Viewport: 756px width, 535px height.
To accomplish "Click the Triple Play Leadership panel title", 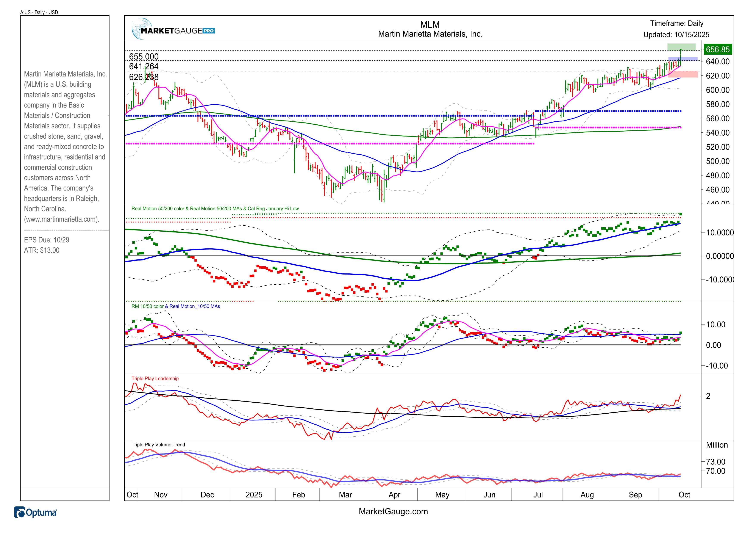I will coord(155,378).
